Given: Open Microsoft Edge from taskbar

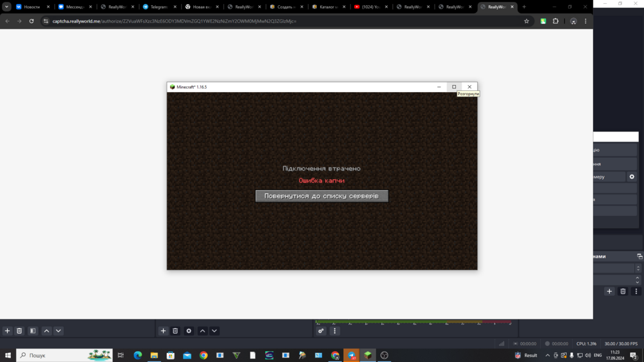Looking at the screenshot, I should point(138,355).
